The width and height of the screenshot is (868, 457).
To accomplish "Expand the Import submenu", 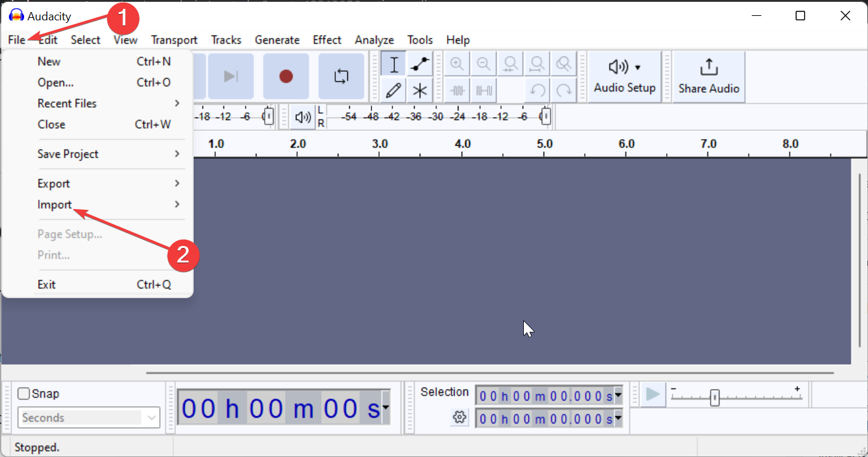I will pyautogui.click(x=55, y=205).
